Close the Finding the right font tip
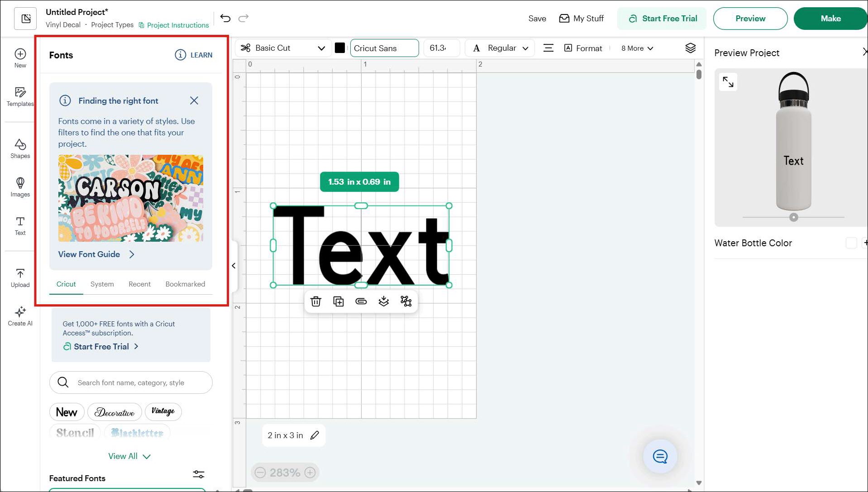This screenshot has width=868, height=492. coord(194,100)
